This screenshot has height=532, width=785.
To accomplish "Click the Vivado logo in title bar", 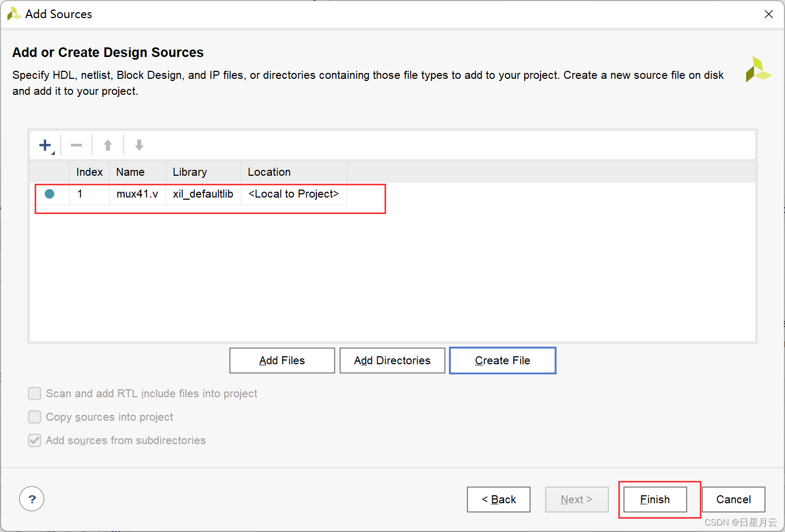I will coord(14,14).
